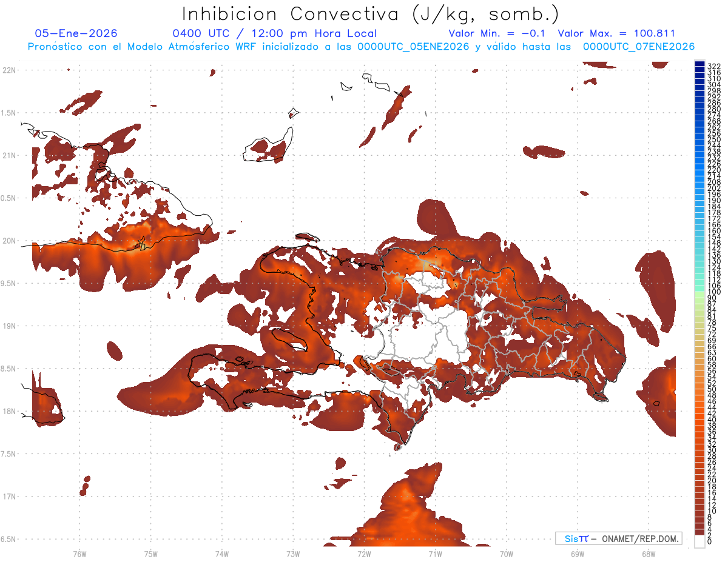
Task: Click the '69W' longitude label
Action: click(x=577, y=553)
